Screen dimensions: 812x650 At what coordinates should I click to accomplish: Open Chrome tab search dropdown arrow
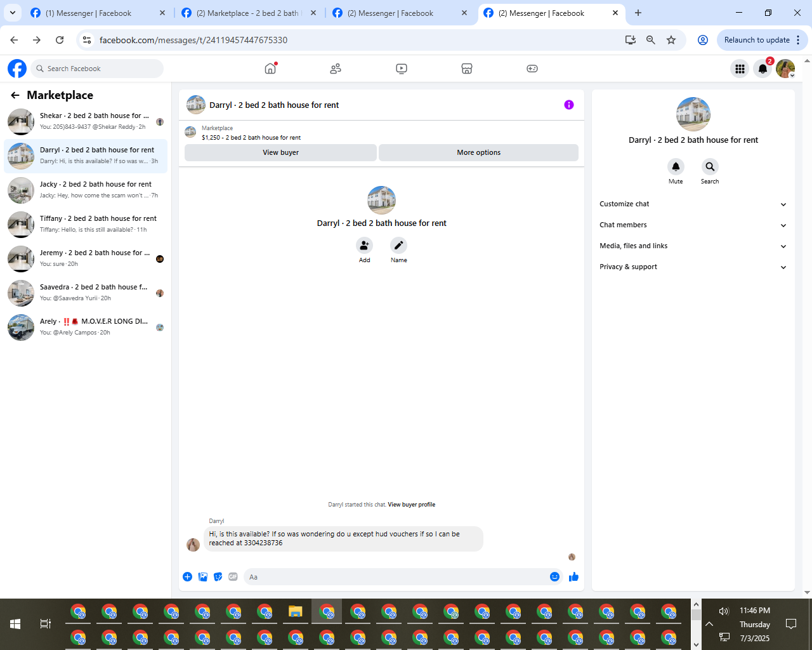tap(13, 13)
